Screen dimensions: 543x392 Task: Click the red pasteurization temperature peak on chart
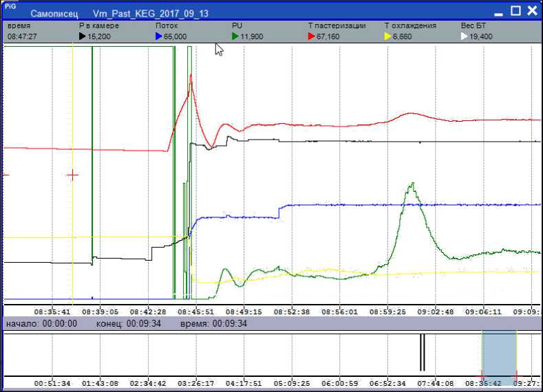tap(191, 74)
